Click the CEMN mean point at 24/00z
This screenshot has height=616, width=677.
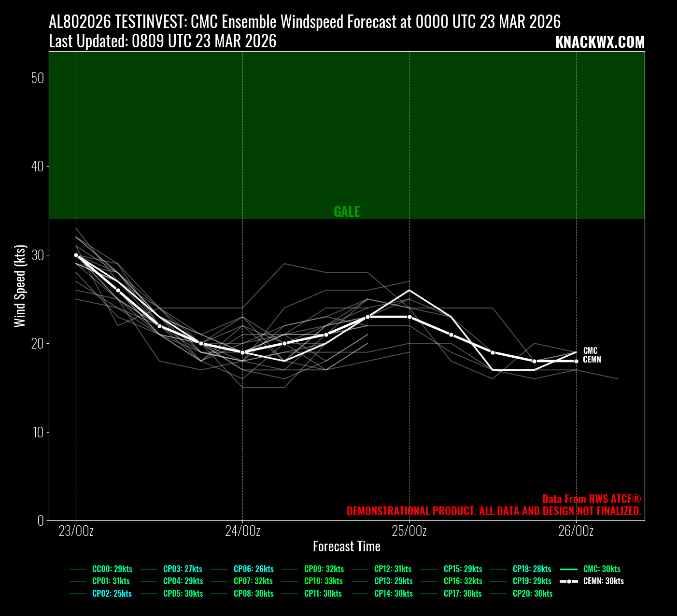point(242,352)
